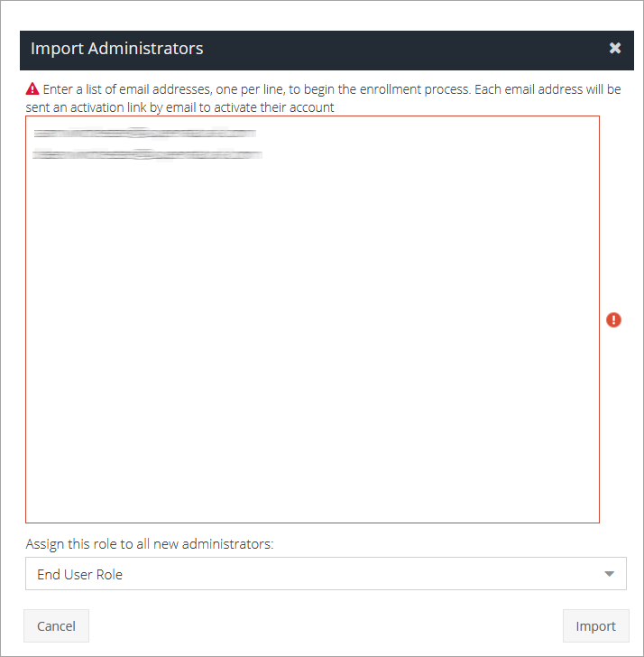The height and width of the screenshot is (657, 644).
Task: Place cursor at end of second email line
Action: pos(264,155)
